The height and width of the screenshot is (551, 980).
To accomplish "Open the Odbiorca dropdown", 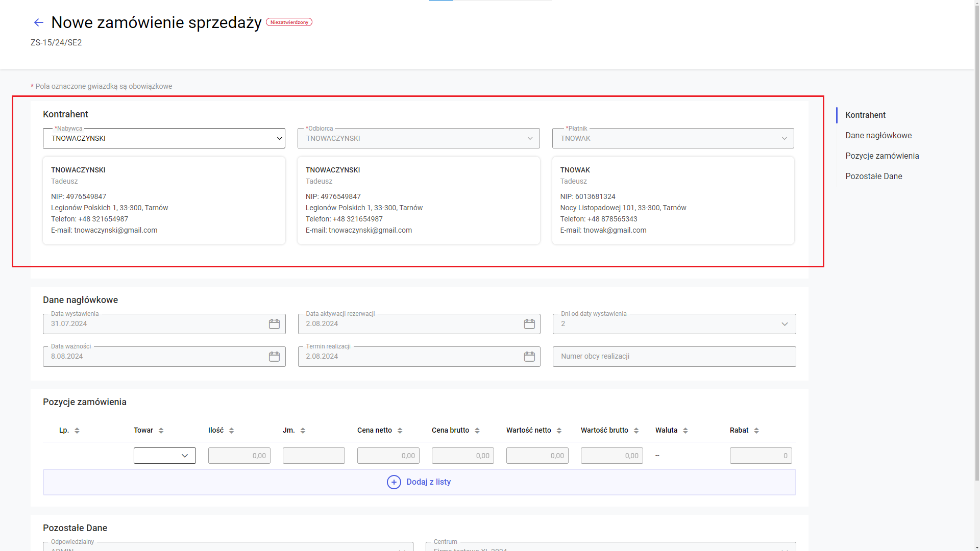I will [419, 138].
